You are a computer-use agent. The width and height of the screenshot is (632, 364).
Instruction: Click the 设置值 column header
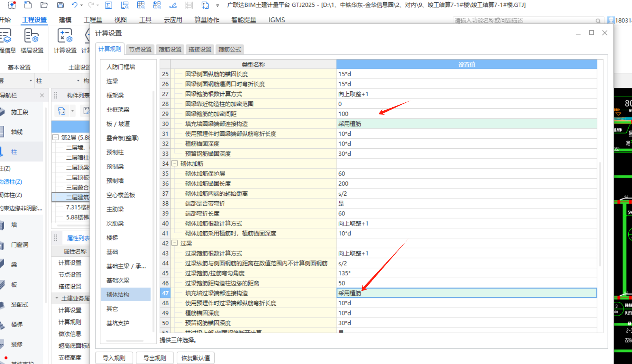tap(467, 64)
